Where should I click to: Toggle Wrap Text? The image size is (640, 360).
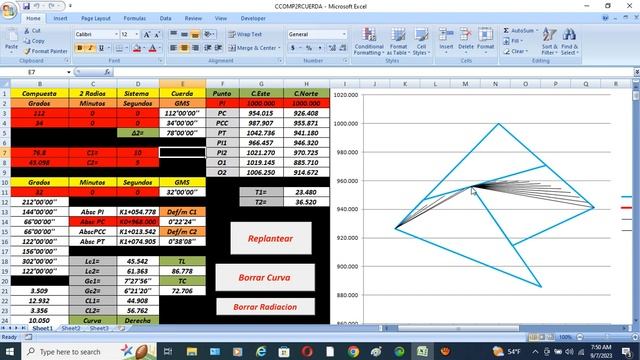245,34
